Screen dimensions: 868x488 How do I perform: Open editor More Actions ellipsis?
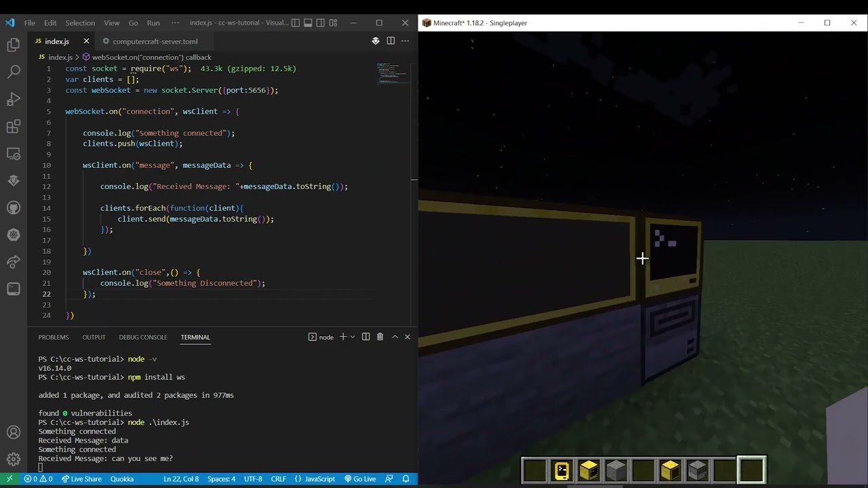pyautogui.click(x=406, y=41)
